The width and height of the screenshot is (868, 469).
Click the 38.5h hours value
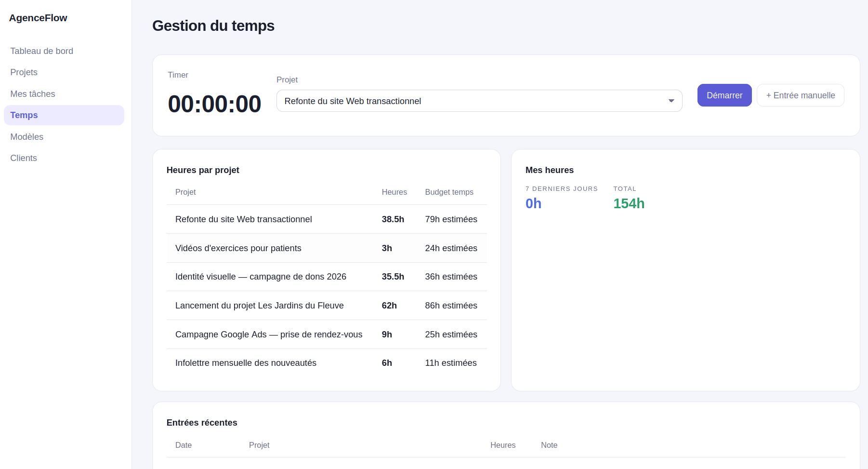[x=393, y=219]
